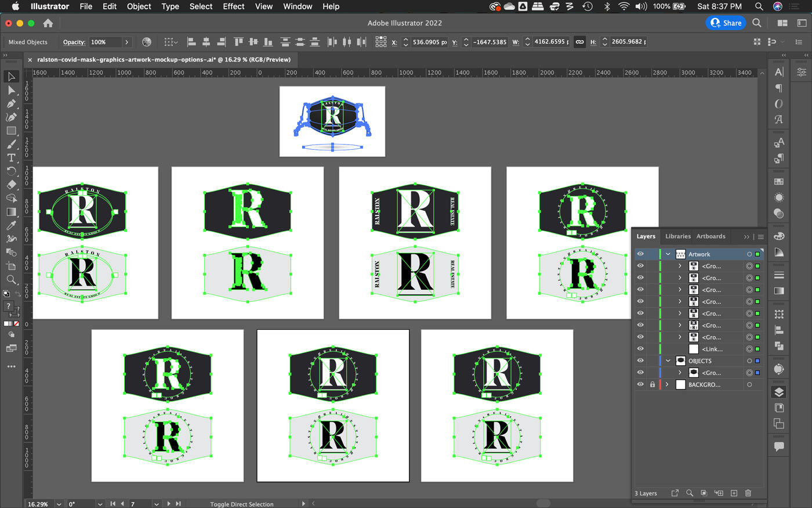
Task: Click Delete Selection trash icon in Layers
Action: [748, 493]
